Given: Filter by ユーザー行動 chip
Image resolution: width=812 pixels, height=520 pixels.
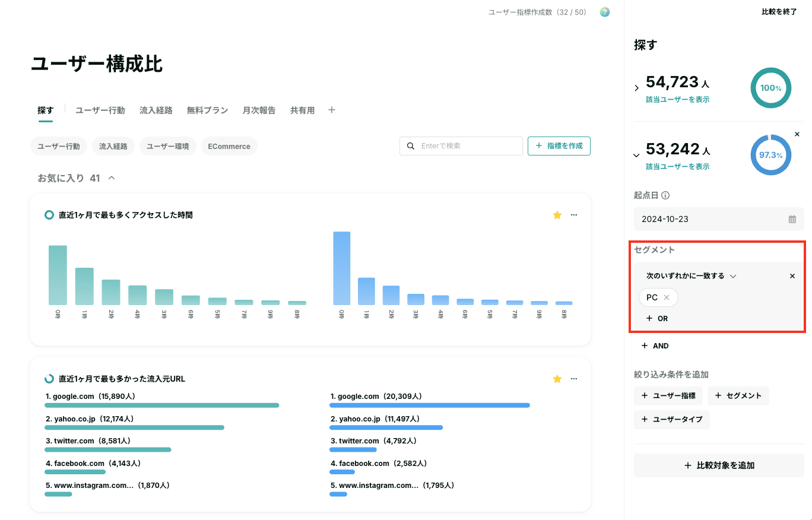Looking at the screenshot, I should click(59, 146).
